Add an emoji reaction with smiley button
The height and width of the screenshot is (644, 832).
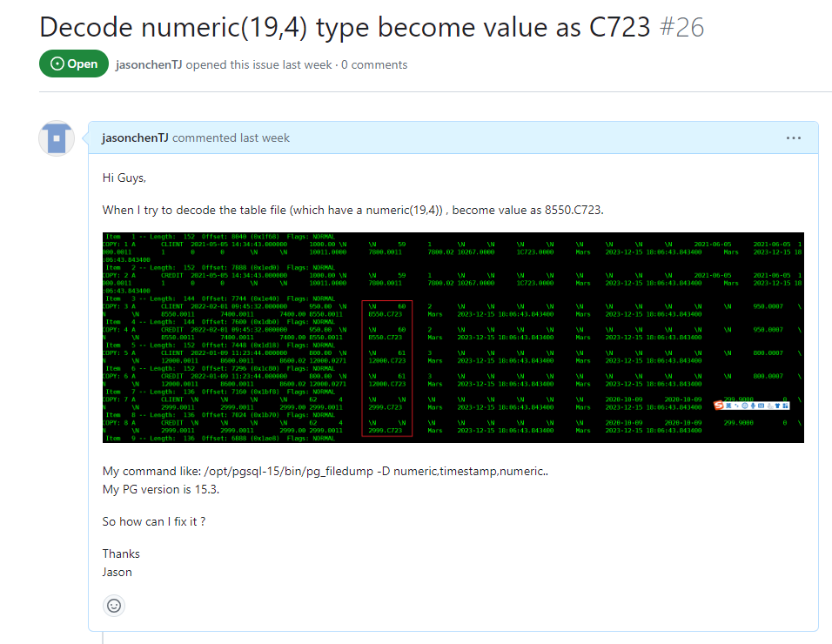[x=114, y=606]
